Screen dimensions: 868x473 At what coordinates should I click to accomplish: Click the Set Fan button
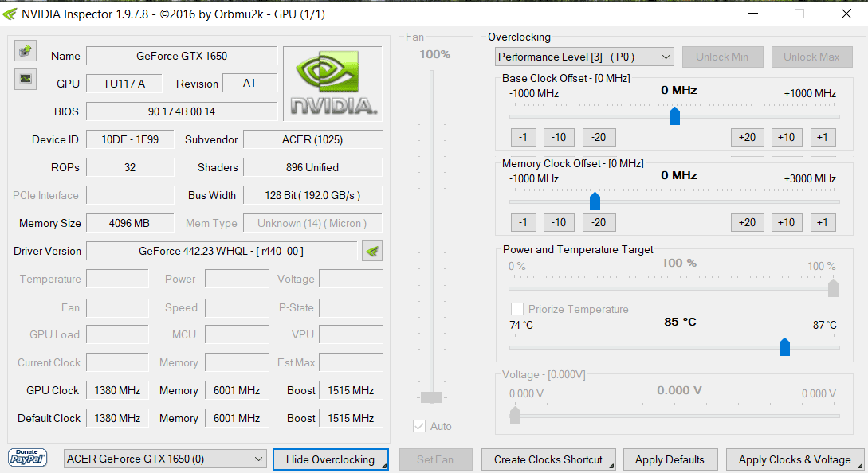[435, 459]
